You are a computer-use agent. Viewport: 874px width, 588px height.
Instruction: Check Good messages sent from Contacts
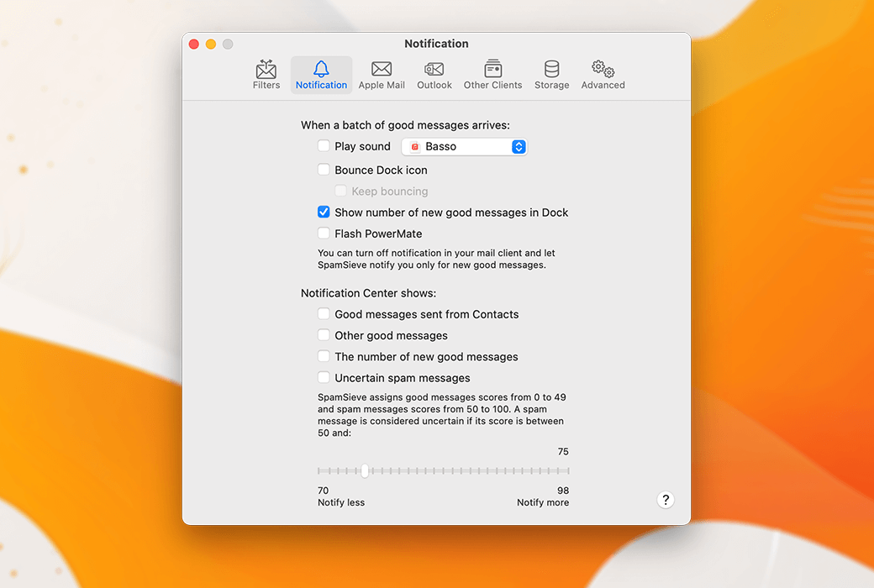324,314
